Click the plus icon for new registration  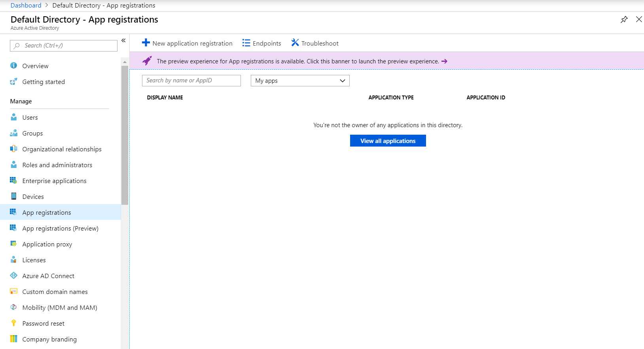coord(146,43)
